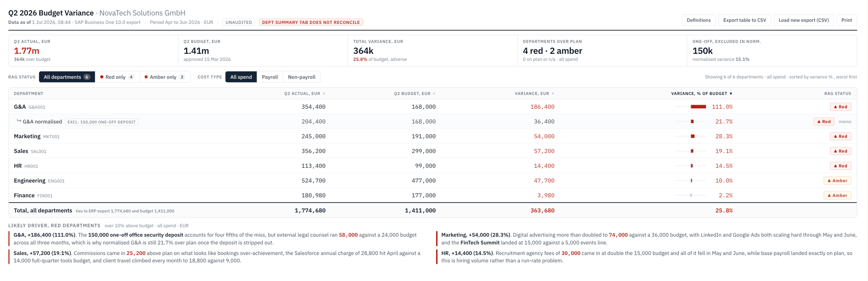Load new export CSV file
This screenshot has height=281, width=868.
[x=803, y=20]
